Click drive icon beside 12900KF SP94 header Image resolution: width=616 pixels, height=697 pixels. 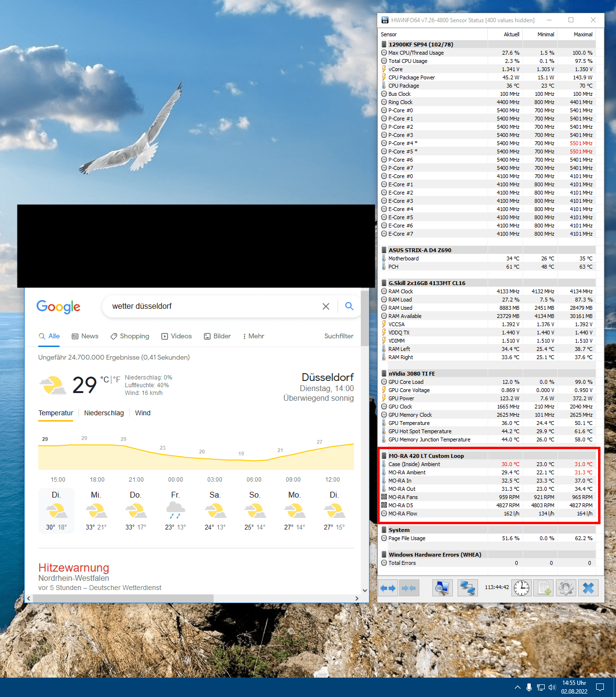(384, 45)
